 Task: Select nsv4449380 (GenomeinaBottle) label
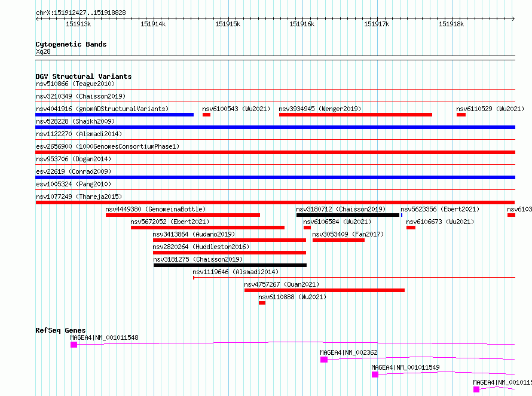155,209
